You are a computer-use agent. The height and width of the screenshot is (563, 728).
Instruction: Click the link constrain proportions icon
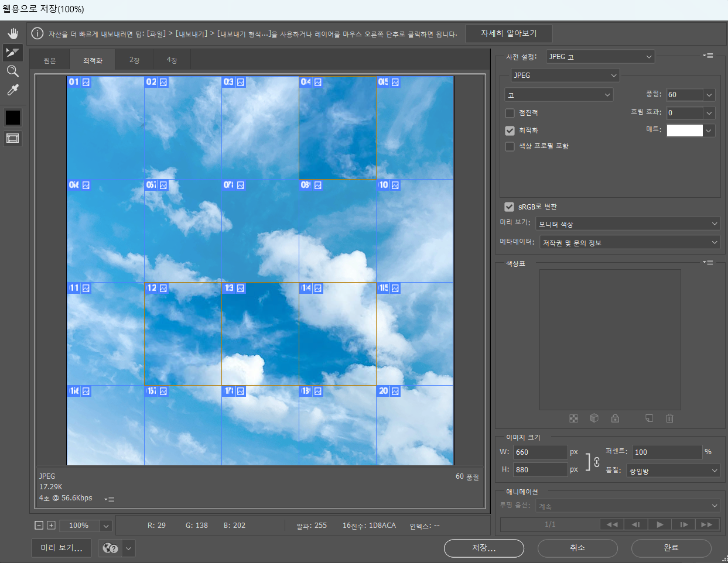[596, 462]
